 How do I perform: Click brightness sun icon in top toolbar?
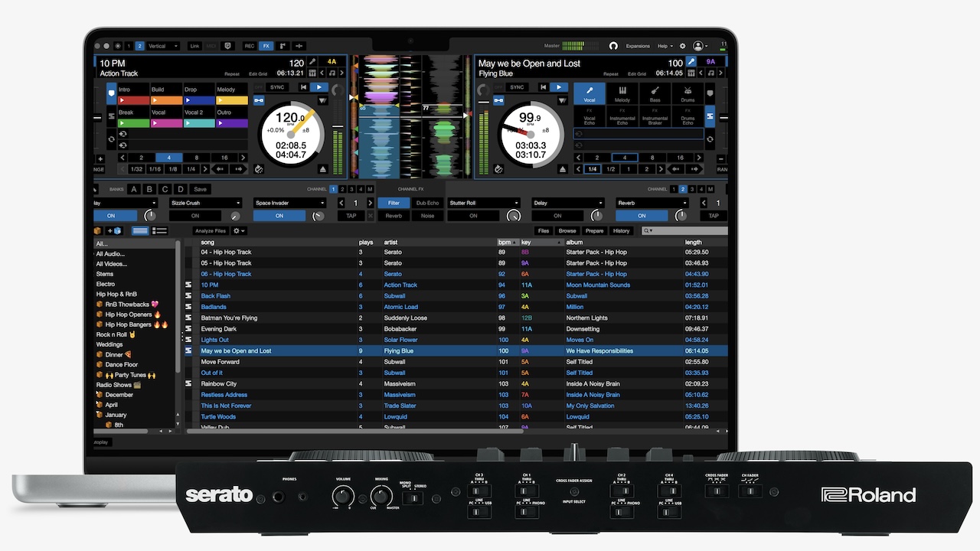click(117, 46)
